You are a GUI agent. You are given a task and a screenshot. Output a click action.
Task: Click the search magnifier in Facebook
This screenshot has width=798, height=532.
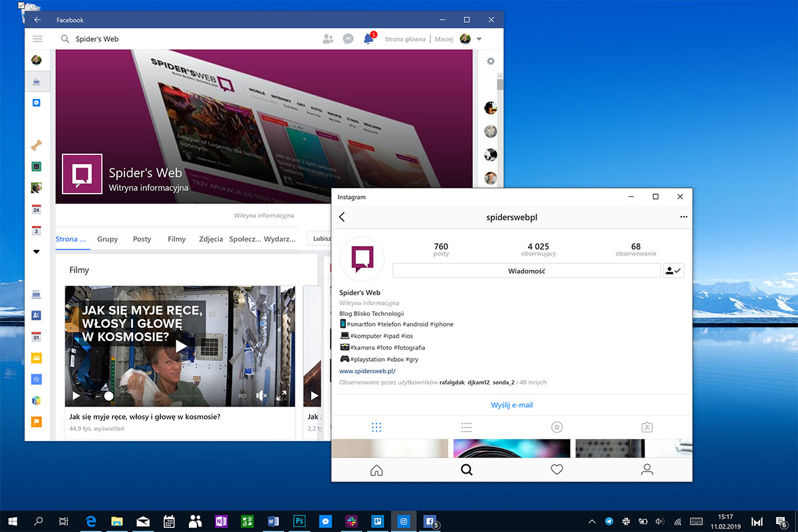click(65, 39)
